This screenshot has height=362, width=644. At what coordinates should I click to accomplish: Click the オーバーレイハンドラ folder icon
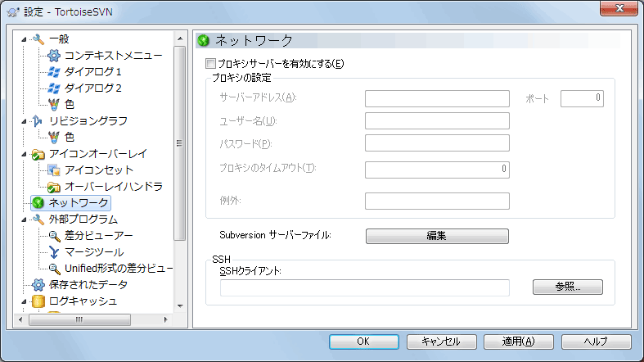pyautogui.click(x=54, y=187)
